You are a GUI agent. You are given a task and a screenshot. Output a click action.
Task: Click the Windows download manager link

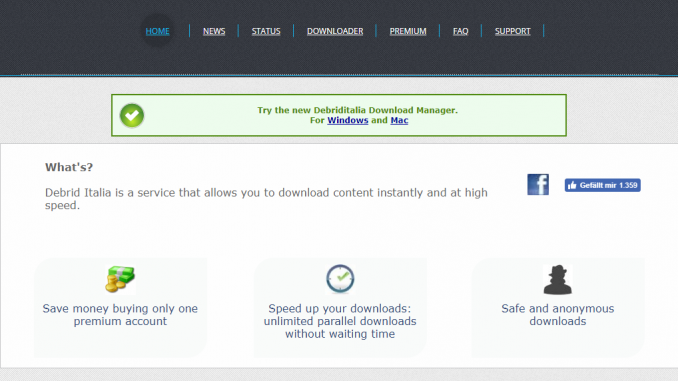tap(348, 120)
